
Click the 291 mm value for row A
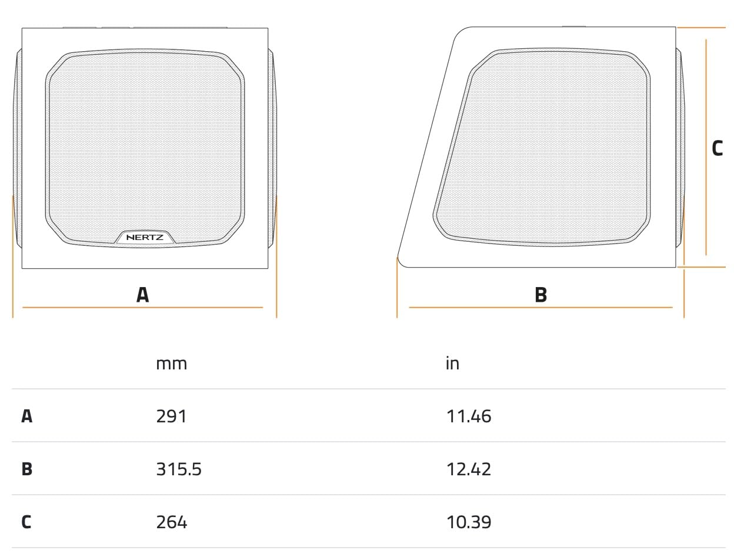pyautogui.click(x=171, y=416)
